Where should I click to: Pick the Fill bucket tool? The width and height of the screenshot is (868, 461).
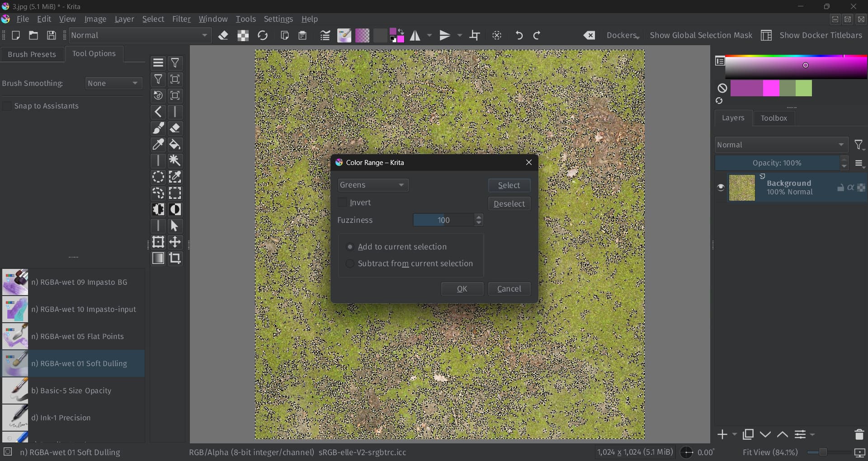pos(175,145)
